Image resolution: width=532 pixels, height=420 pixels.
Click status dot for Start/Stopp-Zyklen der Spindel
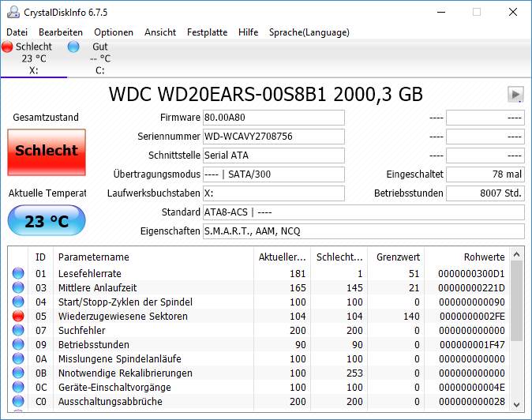pyautogui.click(x=18, y=302)
